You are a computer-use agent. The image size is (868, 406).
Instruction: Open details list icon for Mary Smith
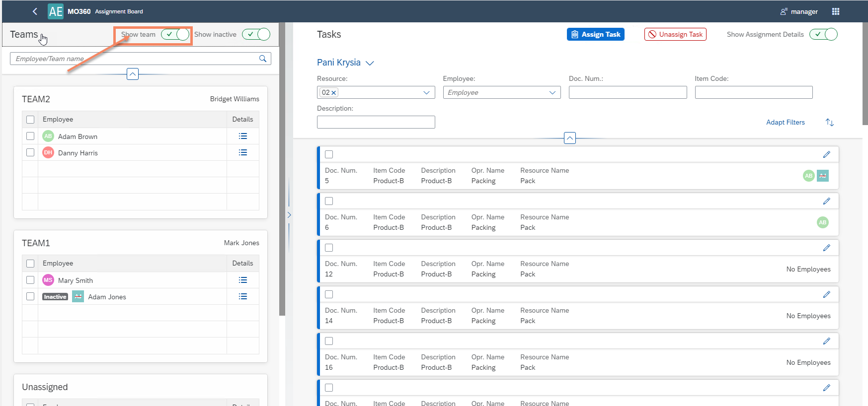tap(242, 280)
